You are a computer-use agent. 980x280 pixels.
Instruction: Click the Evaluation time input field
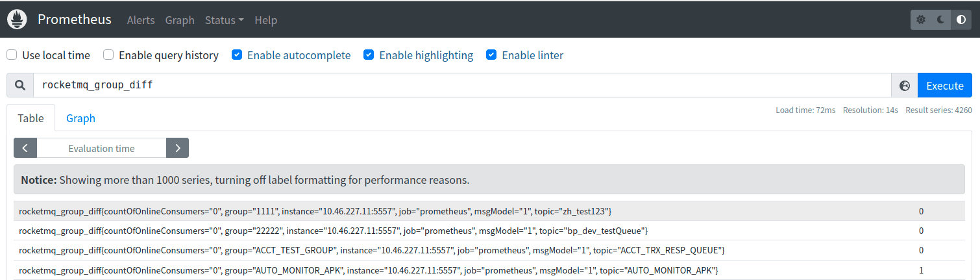tap(101, 148)
